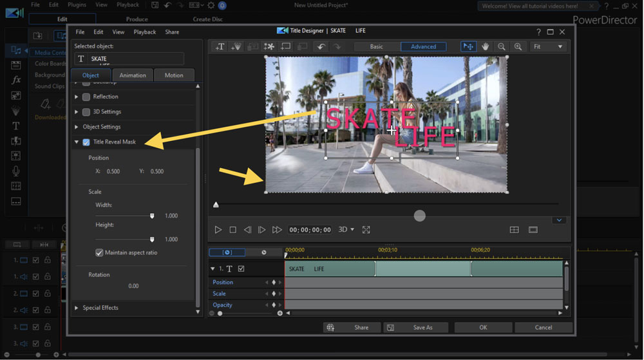Enable the Reflection checkbox
Viewport: 644px width, 360px height.
tap(86, 97)
